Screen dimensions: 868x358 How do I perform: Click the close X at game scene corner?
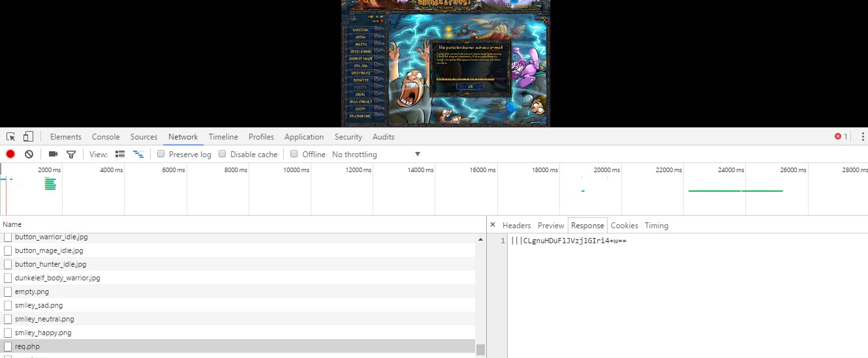coord(545,20)
